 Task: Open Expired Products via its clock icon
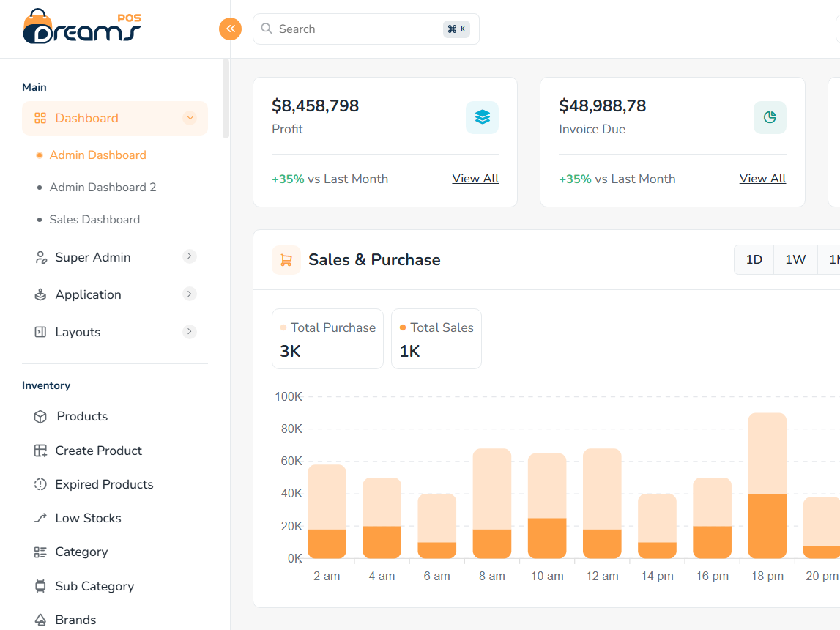[x=40, y=483]
